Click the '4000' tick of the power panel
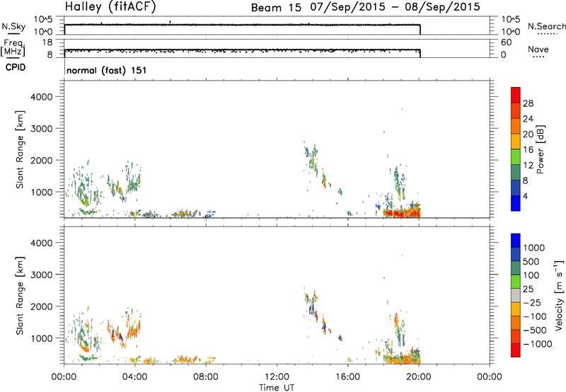566x392 pixels. (42, 97)
